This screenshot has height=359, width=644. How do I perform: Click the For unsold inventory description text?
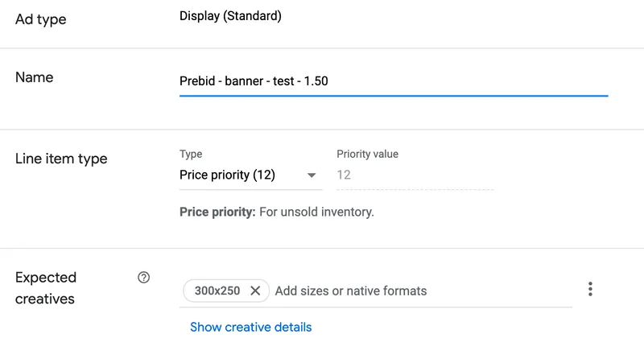pyautogui.click(x=316, y=213)
